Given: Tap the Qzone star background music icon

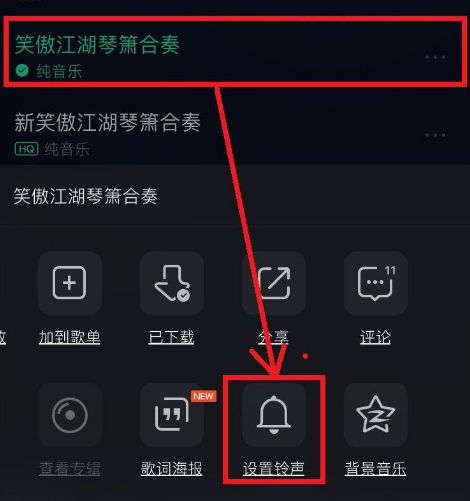Looking at the screenshot, I should tap(376, 415).
